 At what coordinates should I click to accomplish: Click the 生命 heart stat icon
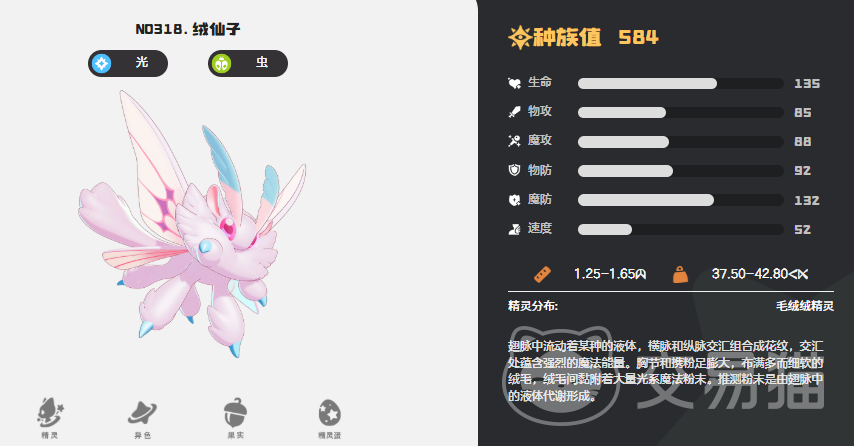coord(514,83)
